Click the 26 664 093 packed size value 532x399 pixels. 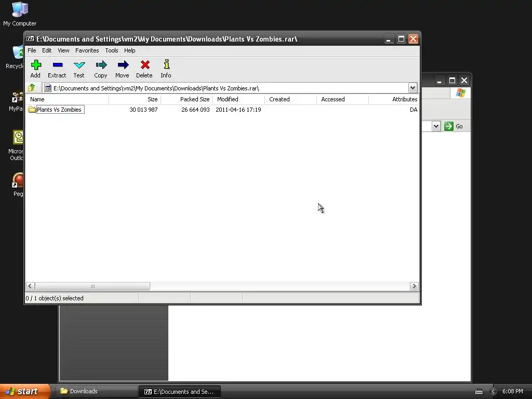[195, 110]
